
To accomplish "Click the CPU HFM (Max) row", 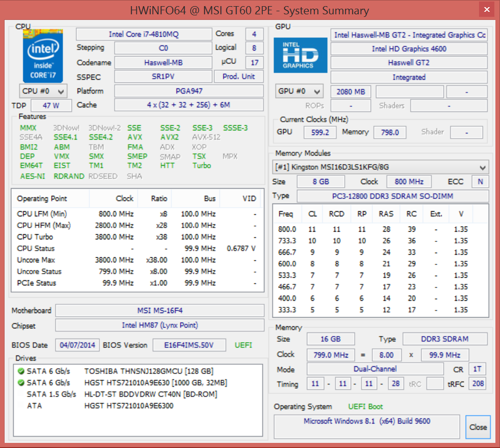I will pos(137,225).
